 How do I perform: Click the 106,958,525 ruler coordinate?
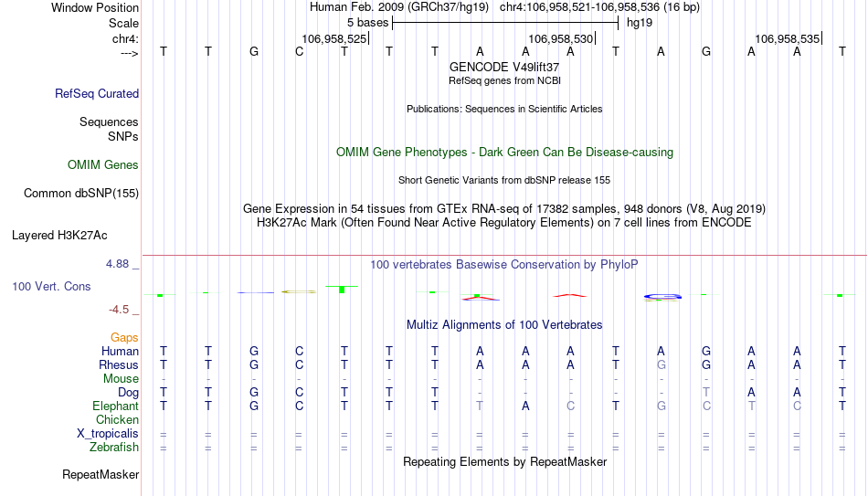click(x=334, y=38)
